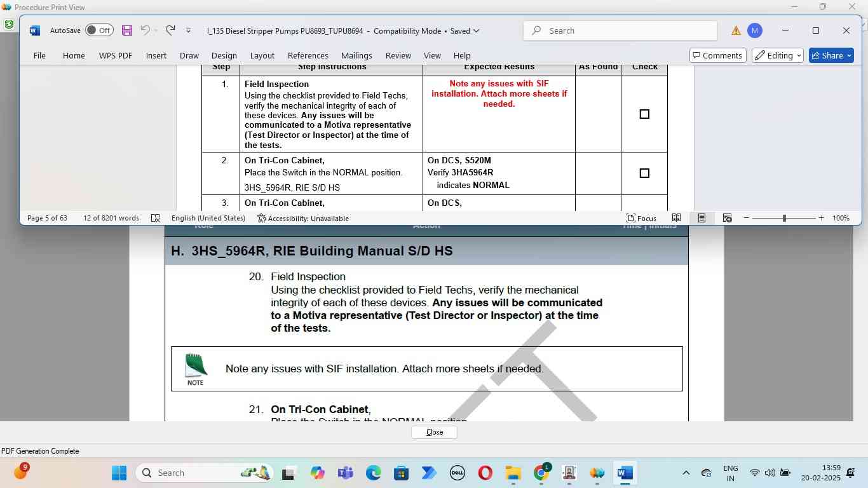
Task: Open the Windows Start menu
Action: pos(119,473)
